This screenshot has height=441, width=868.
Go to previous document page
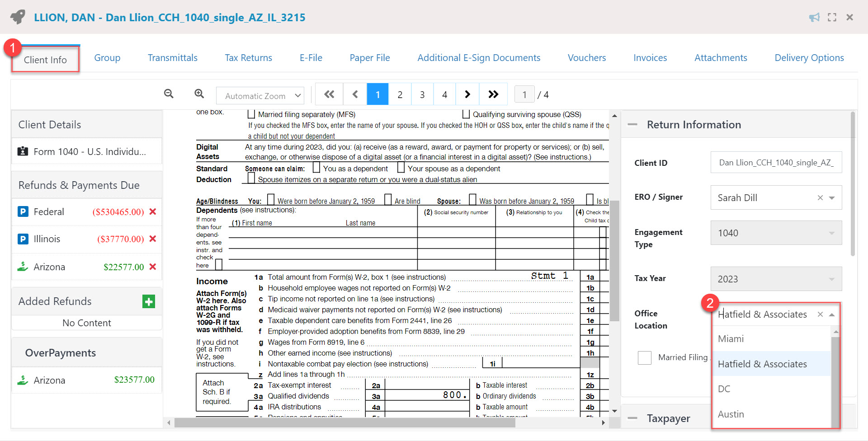tap(355, 94)
